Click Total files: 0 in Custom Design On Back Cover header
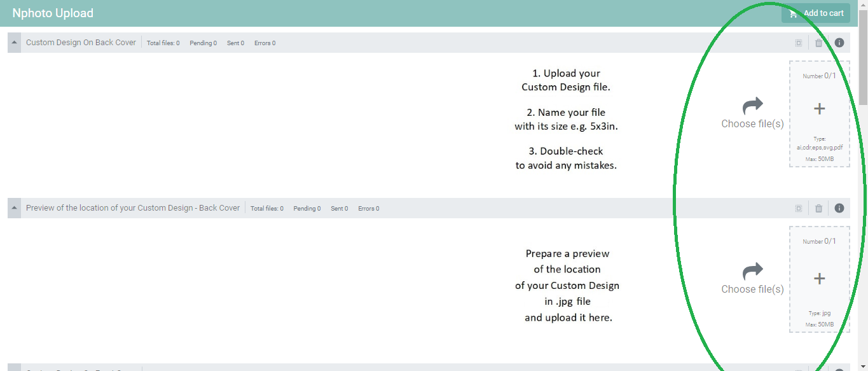The image size is (868, 371). click(163, 43)
